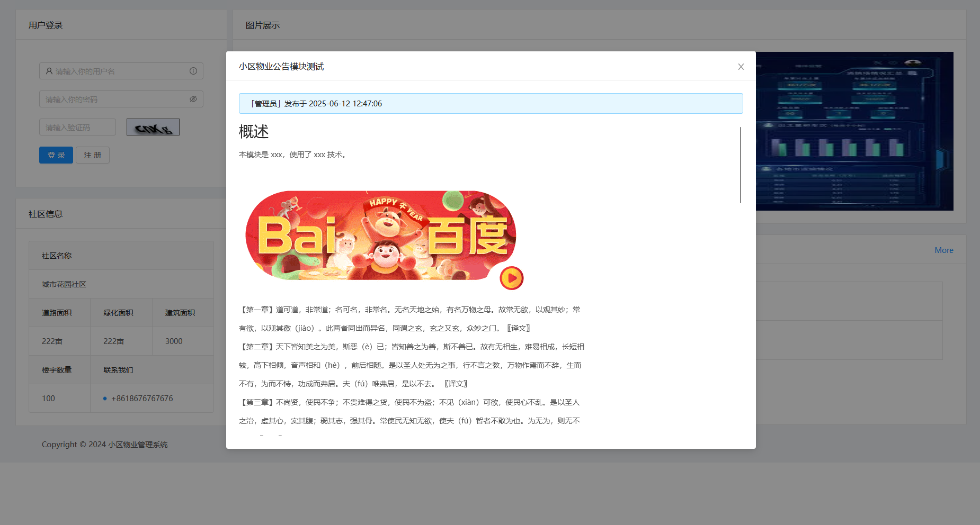Click the 本模块是 xxx description line
The height and width of the screenshot is (525, 980).
[294, 155]
